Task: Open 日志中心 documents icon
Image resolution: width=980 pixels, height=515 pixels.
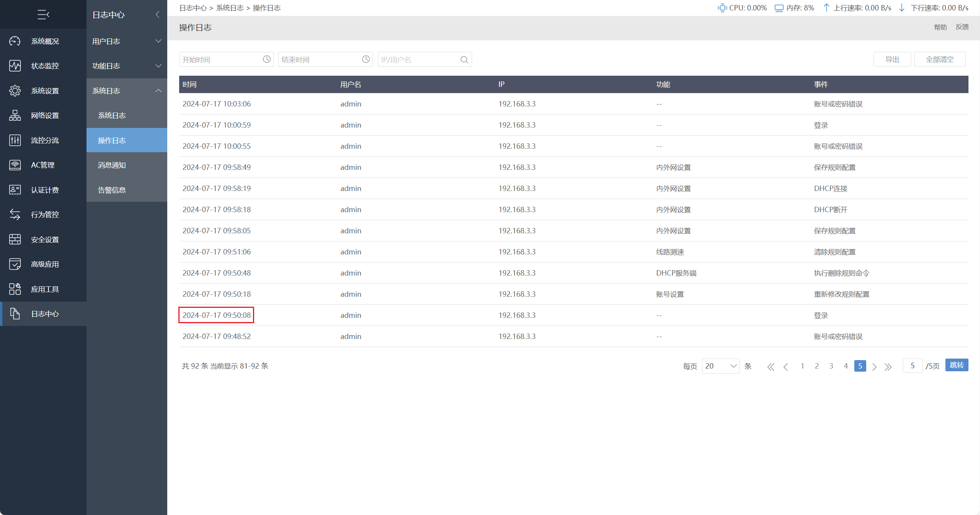Action: coord(15,314)
